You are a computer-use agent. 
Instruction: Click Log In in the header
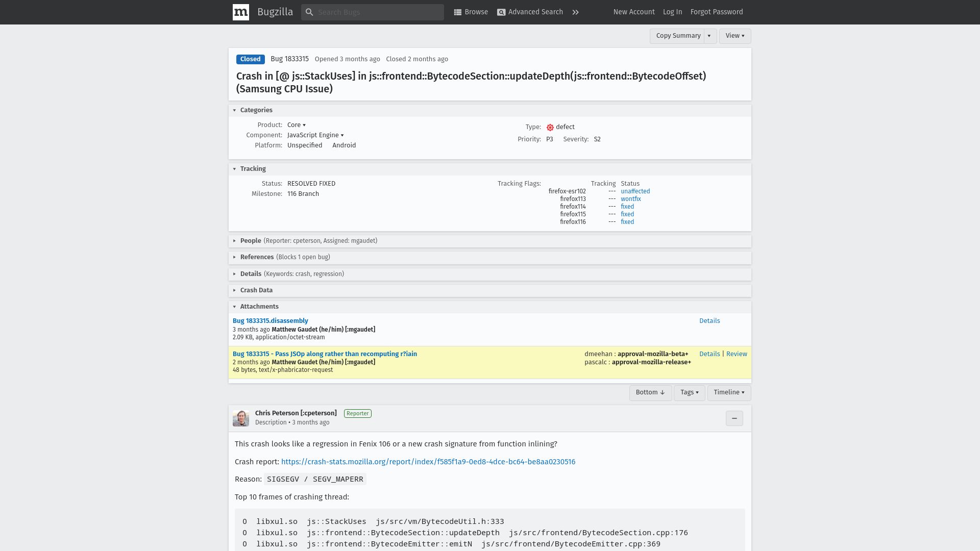pyautogui.click(x=672, y=12)
